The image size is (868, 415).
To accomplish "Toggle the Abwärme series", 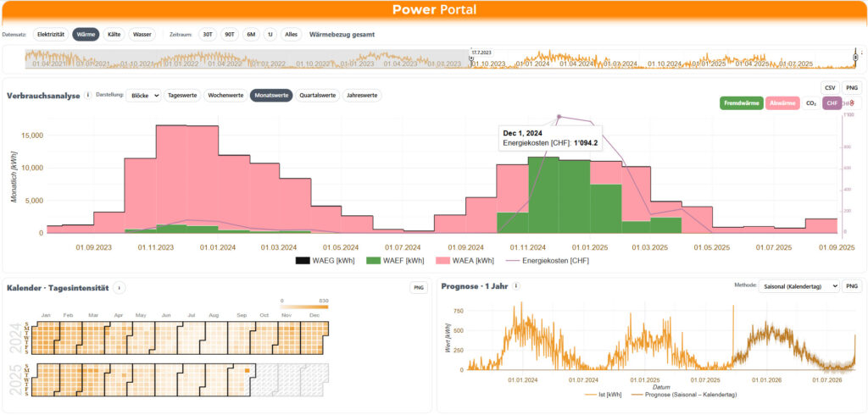I will [782, 103].
